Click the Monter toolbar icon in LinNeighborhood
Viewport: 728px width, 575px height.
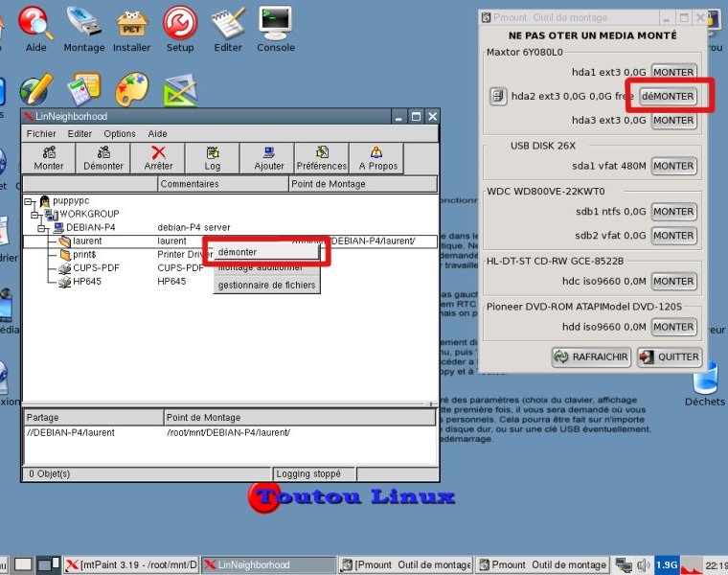click(x=49, y=158)
